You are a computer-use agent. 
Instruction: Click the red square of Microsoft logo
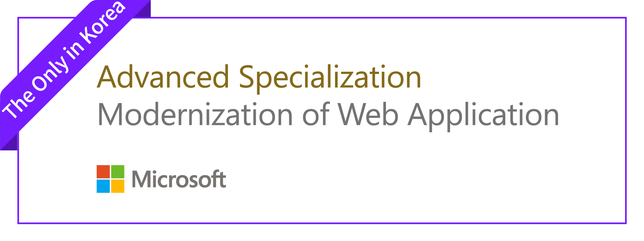point(103,172)
